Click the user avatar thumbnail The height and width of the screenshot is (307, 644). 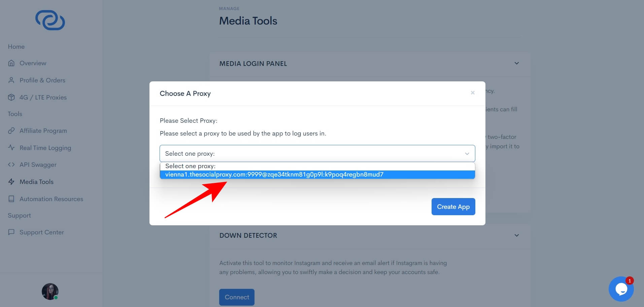[49, 291]
